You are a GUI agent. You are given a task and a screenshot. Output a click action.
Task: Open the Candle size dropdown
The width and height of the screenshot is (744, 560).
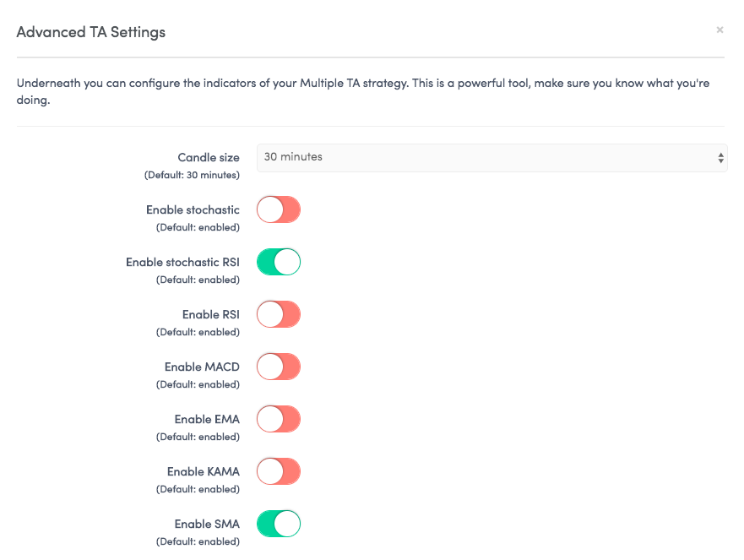click(x=492, y=158)
